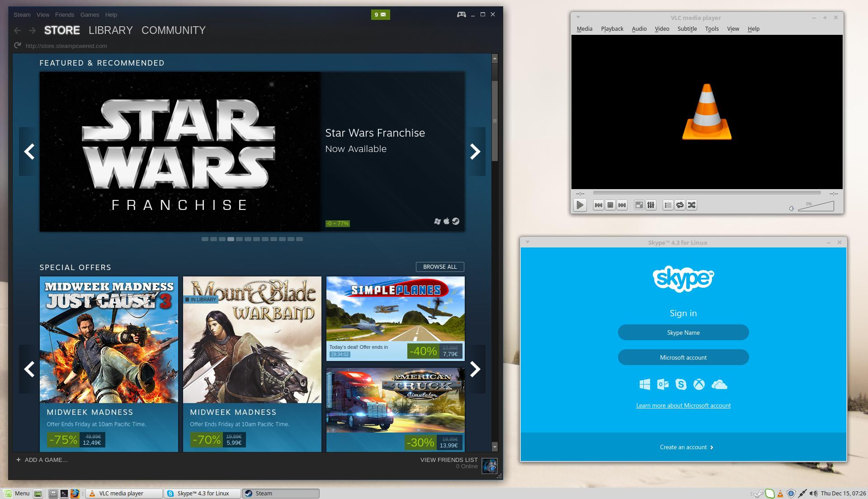Viewport: 868px width, 499px height.
Task: Click the VLC seek progress bar
Action: coord(707,193)
